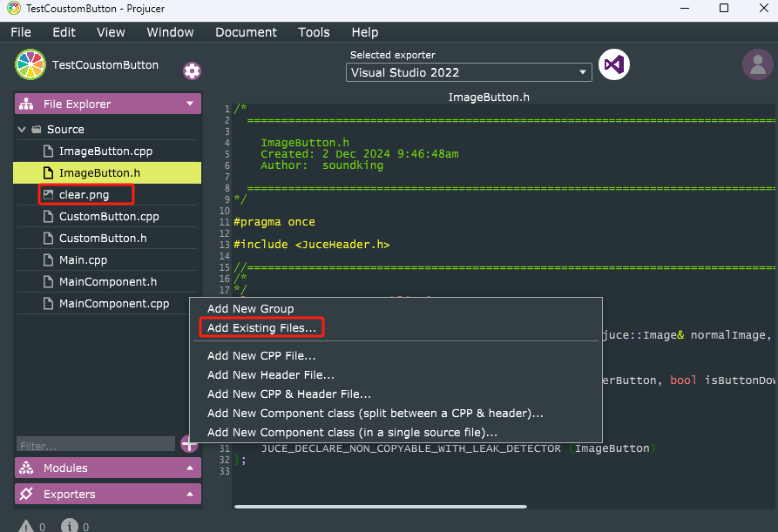Click the Exporters panel icon
Image resolution: width=778 pixels, height=532 pixels.
(x=26, y=494)
